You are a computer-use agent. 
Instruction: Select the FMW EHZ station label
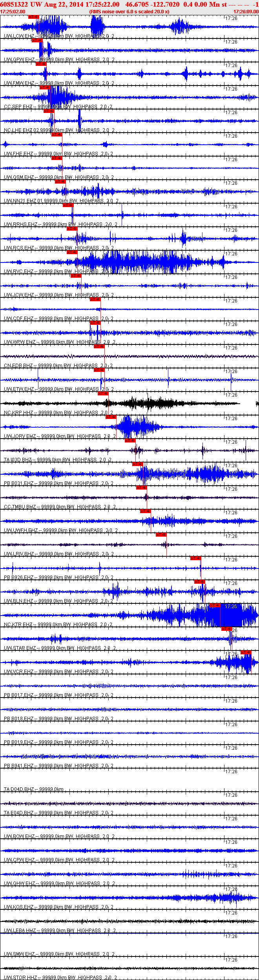[x=59, y=83]
